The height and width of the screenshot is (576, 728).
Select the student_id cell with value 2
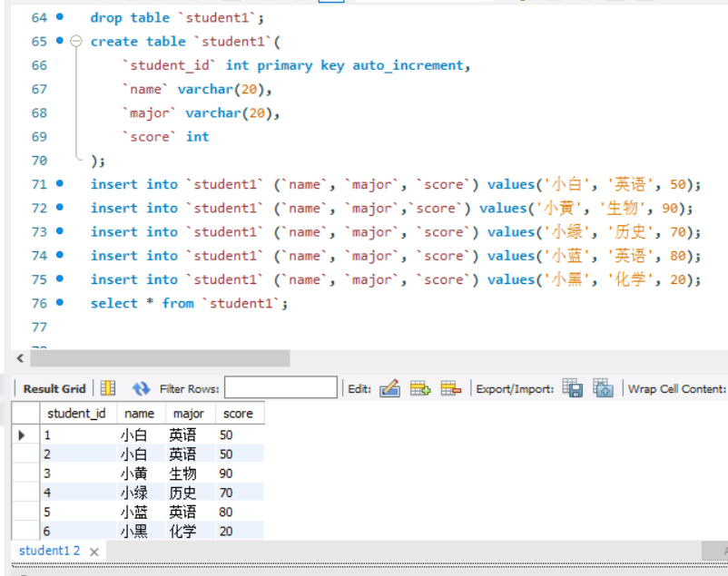[x=78, y=454]
